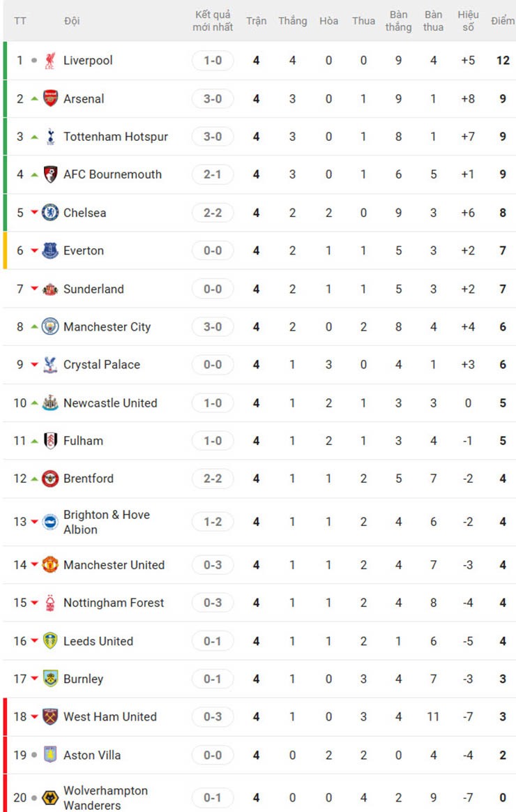Click the Everton crest
The width and height of the screenshot is (516, 812).
[49, 250]
